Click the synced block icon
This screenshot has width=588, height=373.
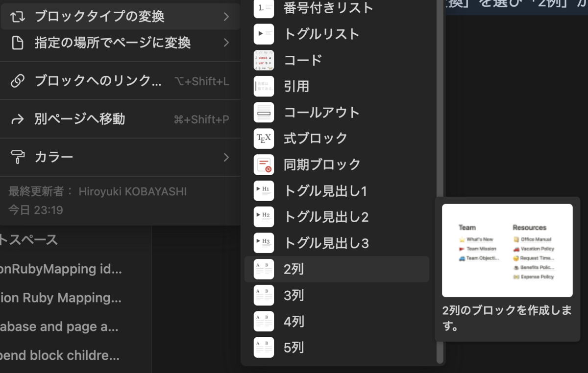click(x=264, y=164)
